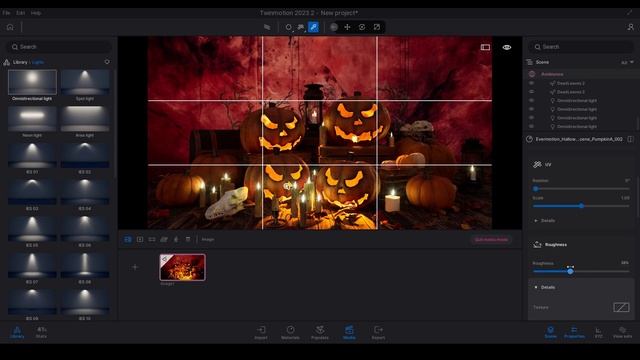Click the scene Search field
640x360 pixels.
pyautogui.click(x=582, y=47)
